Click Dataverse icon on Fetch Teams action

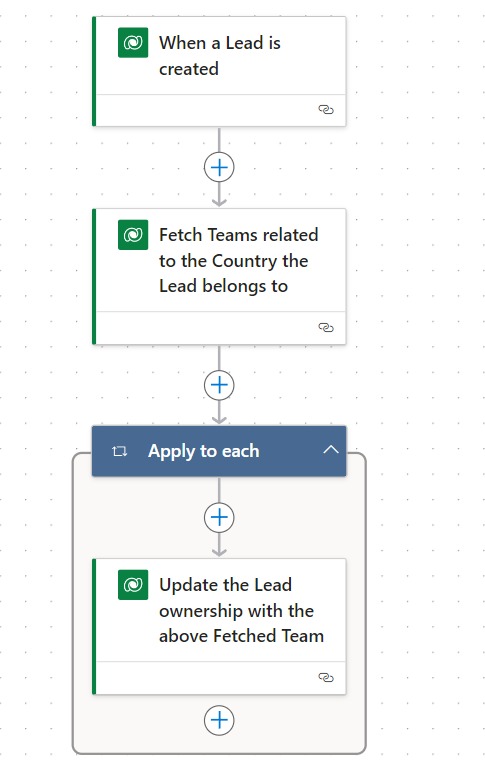[133, 235]
